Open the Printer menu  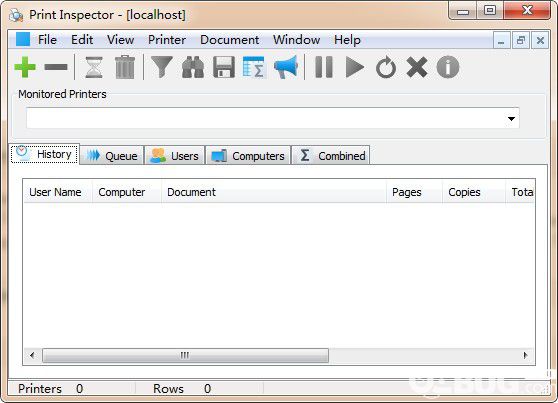(x=167, y=40)
